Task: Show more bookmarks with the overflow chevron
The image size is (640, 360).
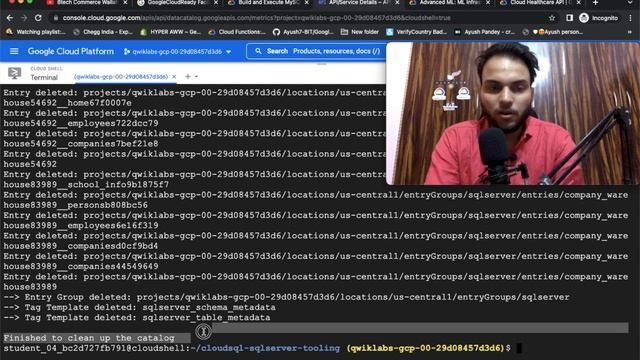Action: 630,32
